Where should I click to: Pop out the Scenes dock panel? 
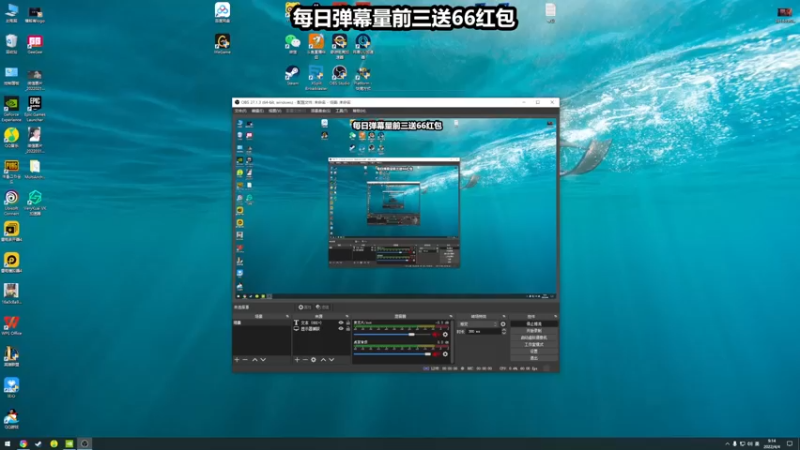click(x=287, y=316)
